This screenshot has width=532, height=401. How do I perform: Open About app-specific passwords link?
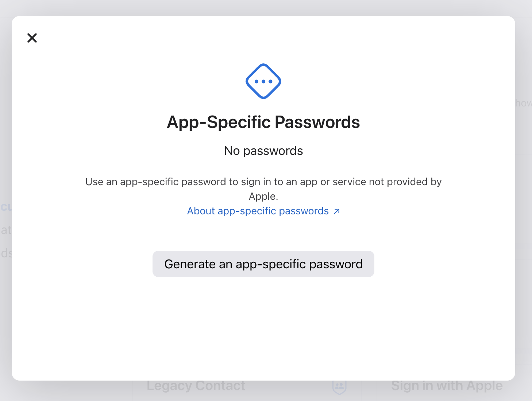[x=263, y=211]
